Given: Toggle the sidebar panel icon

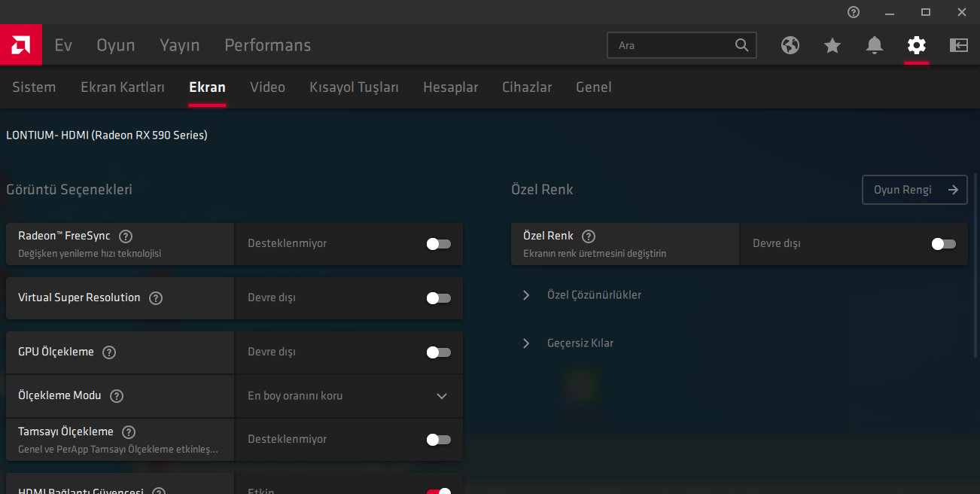Looking at the screenshot, I should 958,45.
